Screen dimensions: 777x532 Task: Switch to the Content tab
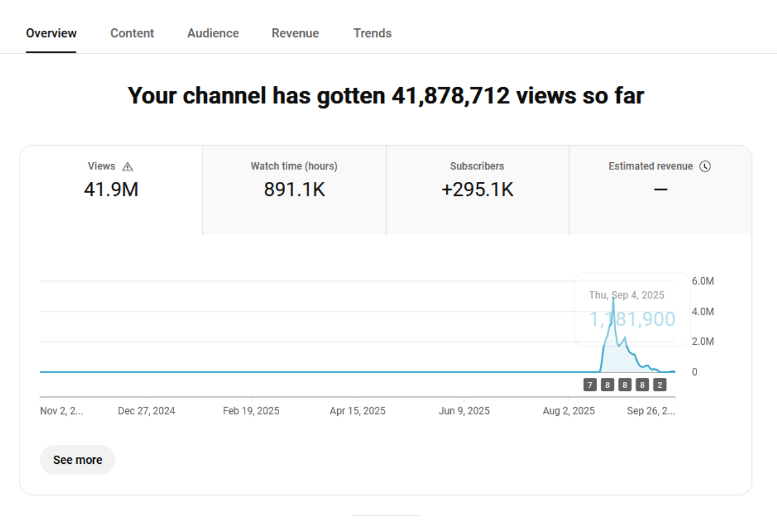132,34
